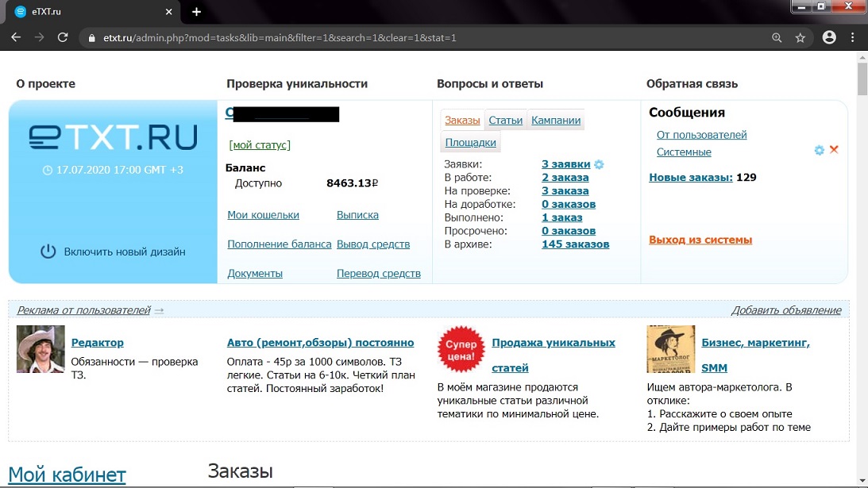Open the Мой кабинет link
The width and height of the screenshot is (868, 488).
(67, 475)
